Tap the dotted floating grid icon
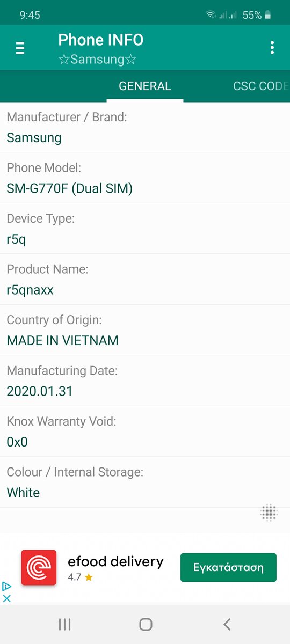Screen dimensions: 290x644 click(269, 513)
